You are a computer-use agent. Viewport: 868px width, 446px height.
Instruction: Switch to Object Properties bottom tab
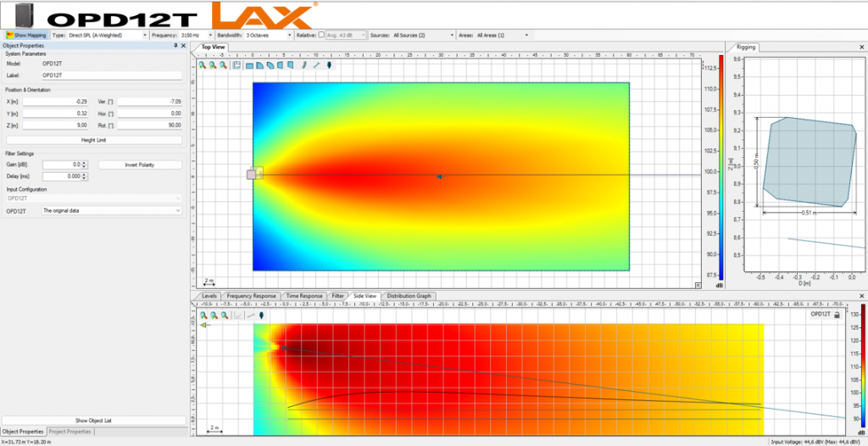pos(23,431)
